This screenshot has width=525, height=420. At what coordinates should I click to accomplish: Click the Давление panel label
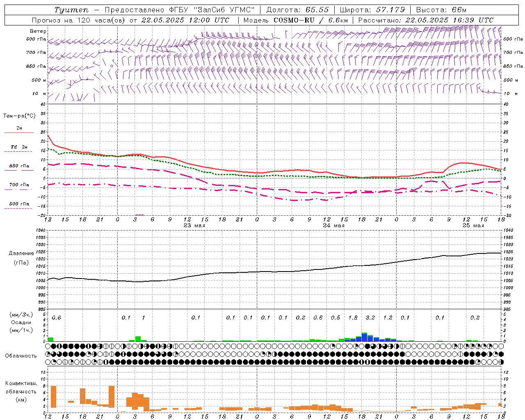pyautogui.click(x=21, y=253)
